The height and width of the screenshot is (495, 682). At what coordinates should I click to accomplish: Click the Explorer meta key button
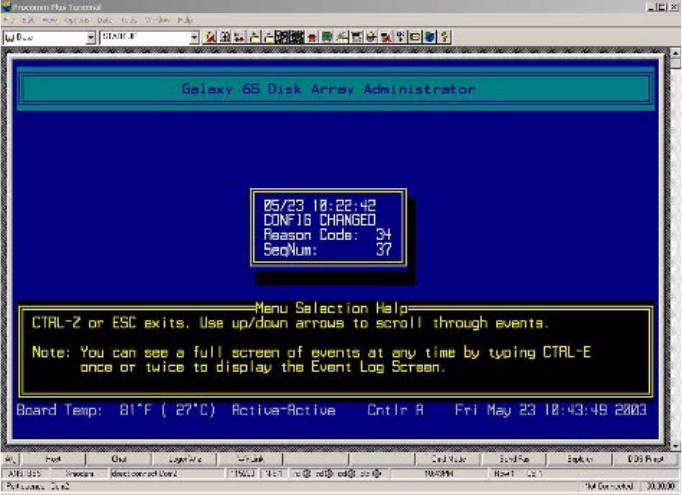[579, 459]
